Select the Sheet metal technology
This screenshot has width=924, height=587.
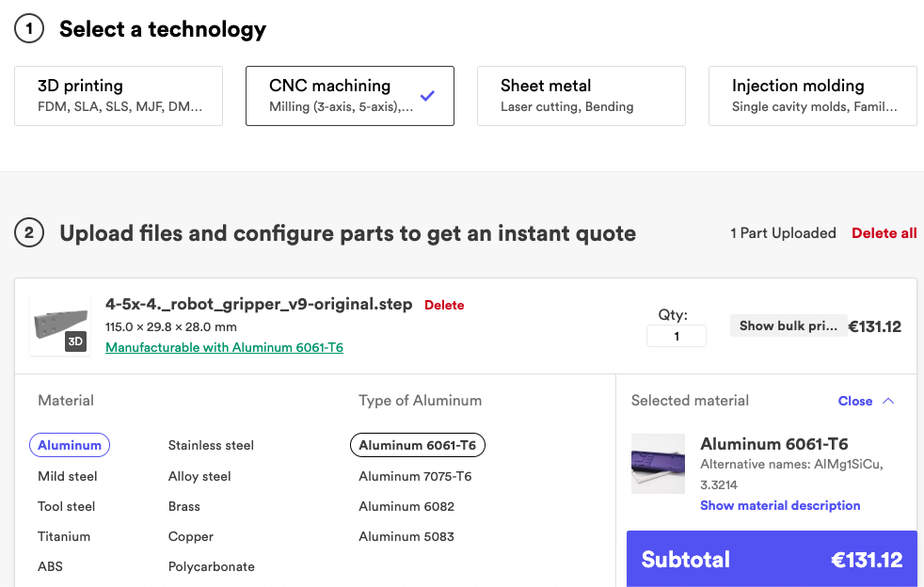581,96
